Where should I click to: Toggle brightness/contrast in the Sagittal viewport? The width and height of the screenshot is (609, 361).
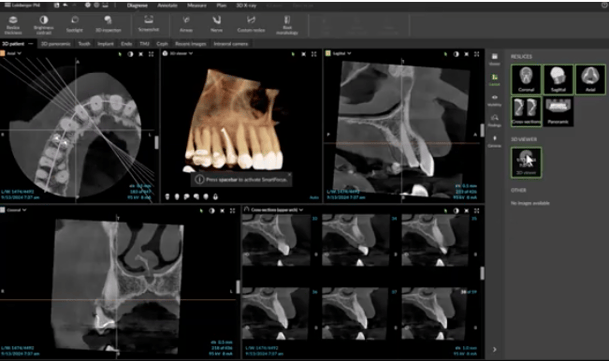[x=456, y=54]
